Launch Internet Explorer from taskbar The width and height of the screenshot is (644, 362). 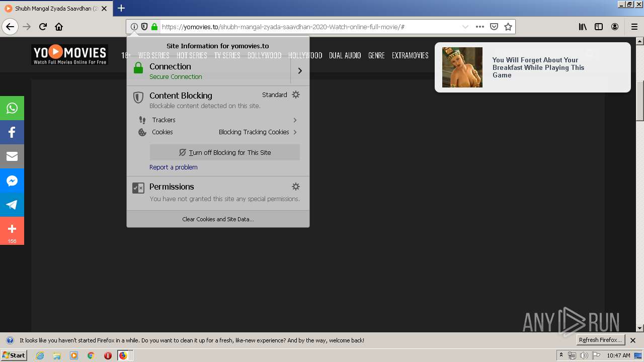[40, 355]
